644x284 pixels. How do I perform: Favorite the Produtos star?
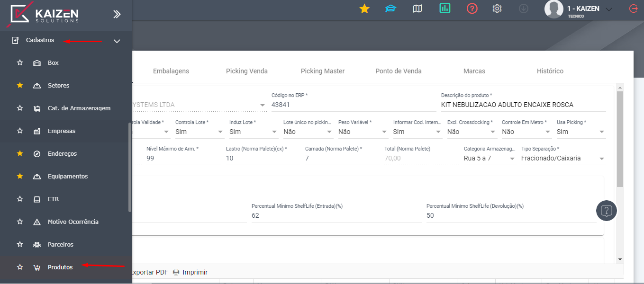click(x=20, y=267)
